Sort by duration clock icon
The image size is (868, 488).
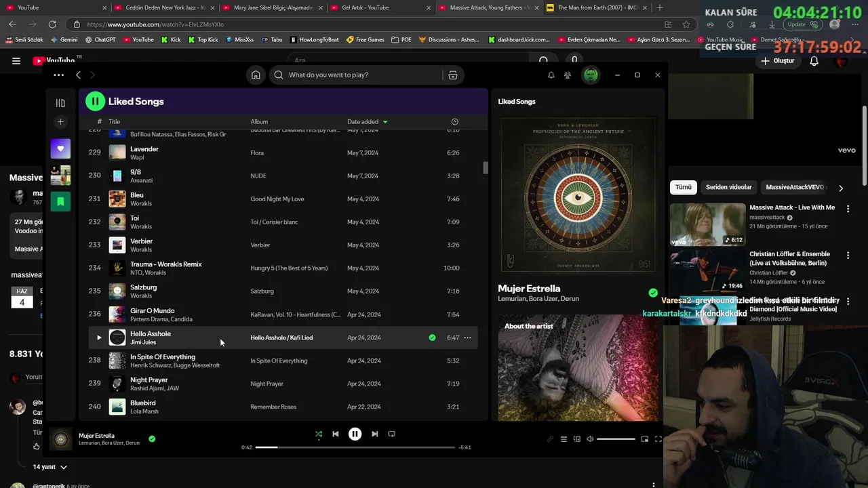click(x=455, y=122)
